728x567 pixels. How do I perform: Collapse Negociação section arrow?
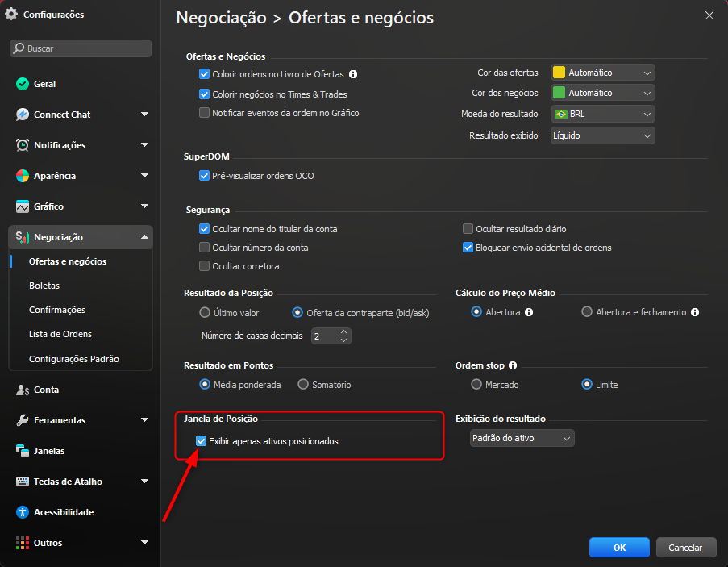click(x=145, y=237)
